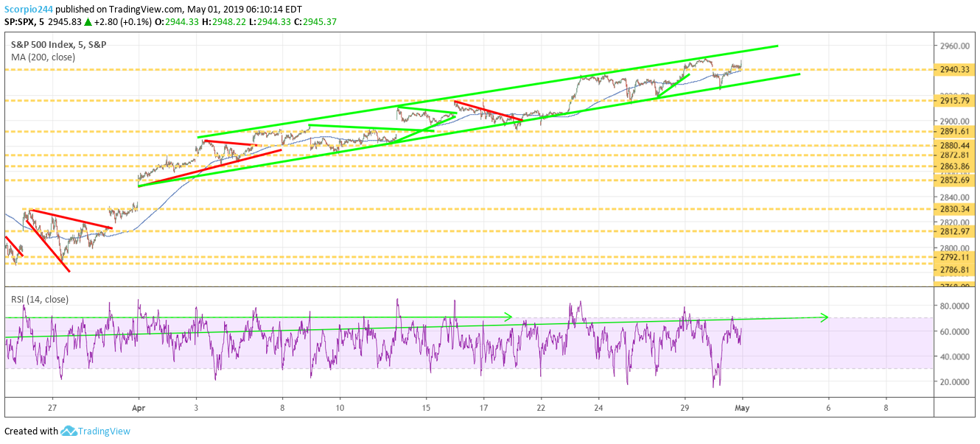The width and height of the screenshot is (980, 444).
Task: Select the highlighted 2940.33 price level label
Action: point(954,70)
